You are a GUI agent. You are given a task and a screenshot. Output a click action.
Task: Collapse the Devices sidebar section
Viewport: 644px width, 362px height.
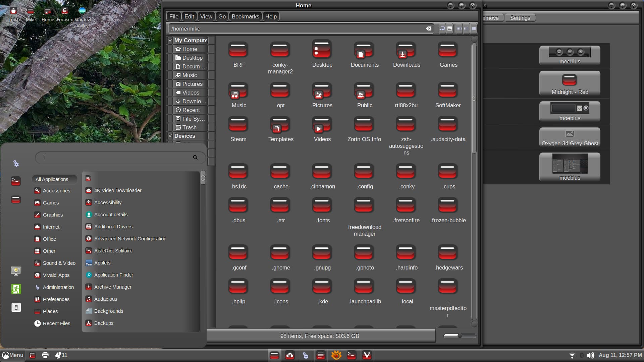170,136
